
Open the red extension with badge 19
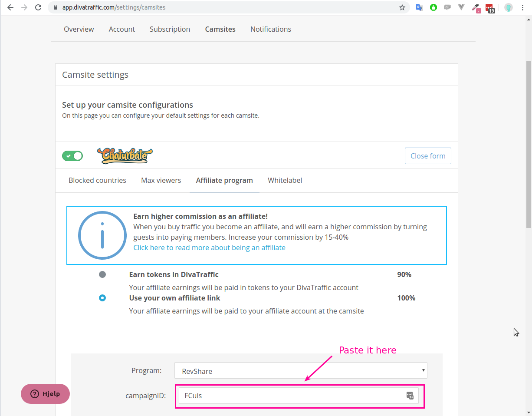point(489,8)
